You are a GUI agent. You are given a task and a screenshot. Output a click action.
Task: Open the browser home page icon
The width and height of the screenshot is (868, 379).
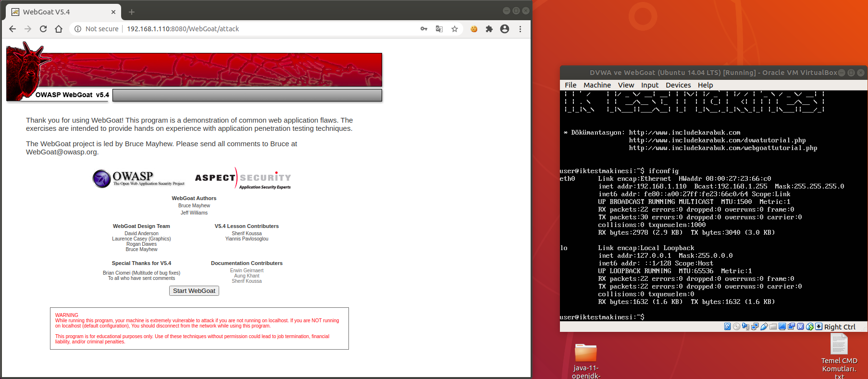[59, 29]
